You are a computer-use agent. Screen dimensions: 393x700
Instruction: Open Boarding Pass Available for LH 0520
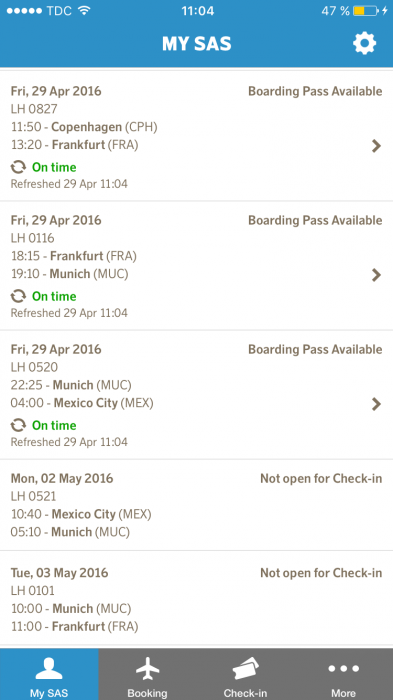coord(315,349)
